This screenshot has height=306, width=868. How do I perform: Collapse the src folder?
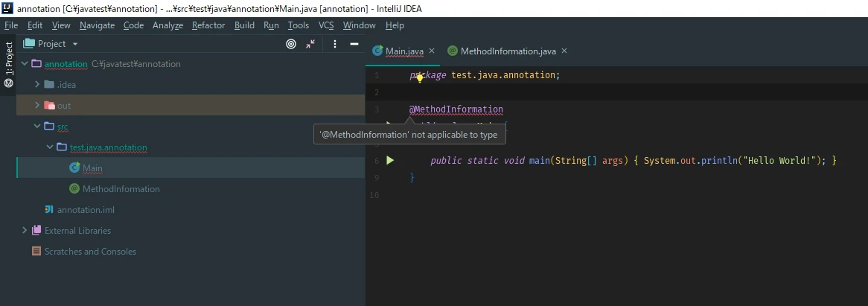pos(37,126)
